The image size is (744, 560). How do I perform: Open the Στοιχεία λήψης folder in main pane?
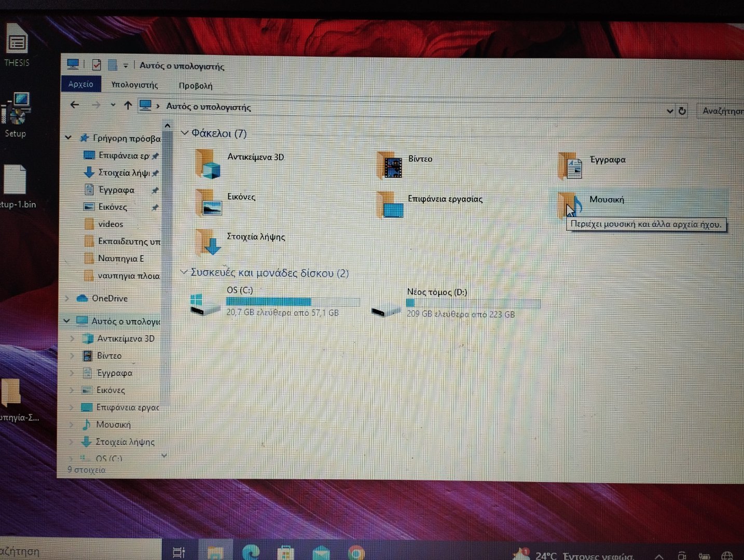pos(209,242)
